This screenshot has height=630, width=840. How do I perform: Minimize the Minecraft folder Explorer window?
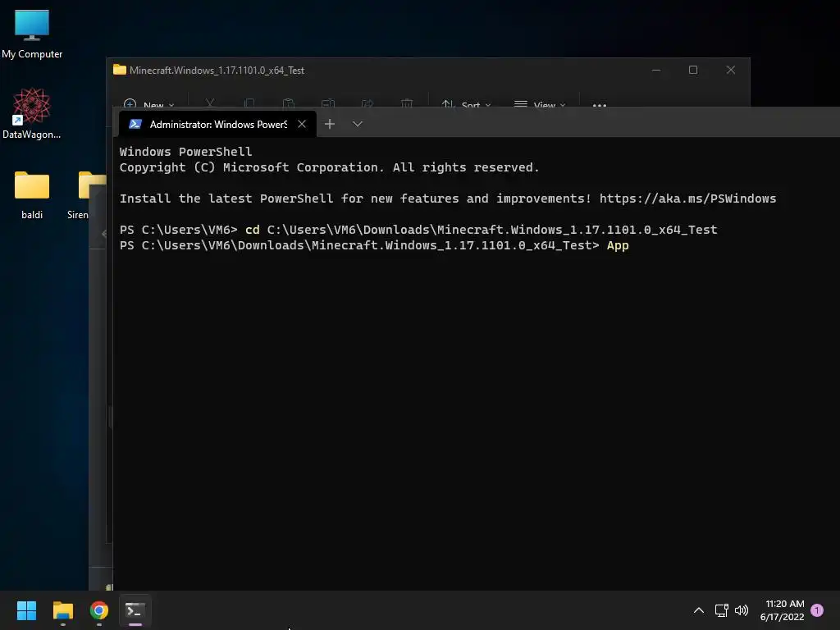pos(656,71)
